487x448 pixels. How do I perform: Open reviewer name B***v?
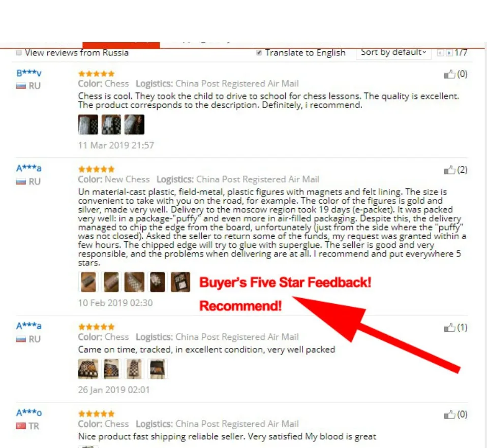[x=28, y=73]
